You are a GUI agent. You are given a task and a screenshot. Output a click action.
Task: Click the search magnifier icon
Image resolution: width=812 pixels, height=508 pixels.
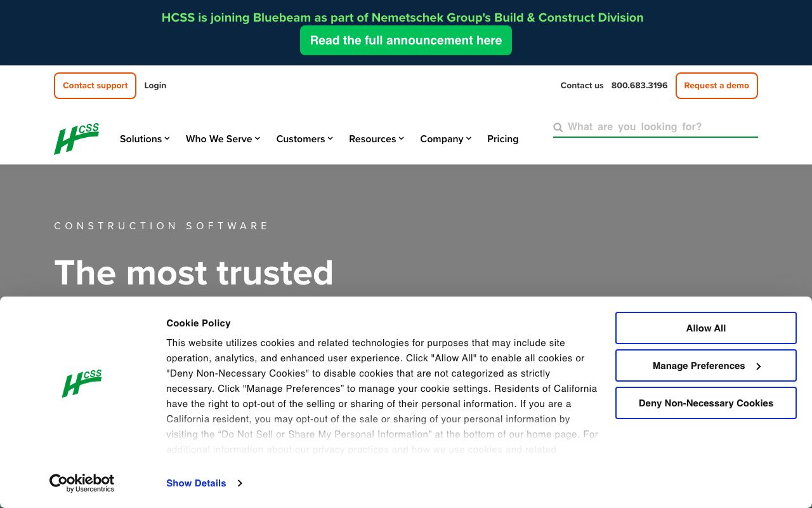(x=558, y=127)
